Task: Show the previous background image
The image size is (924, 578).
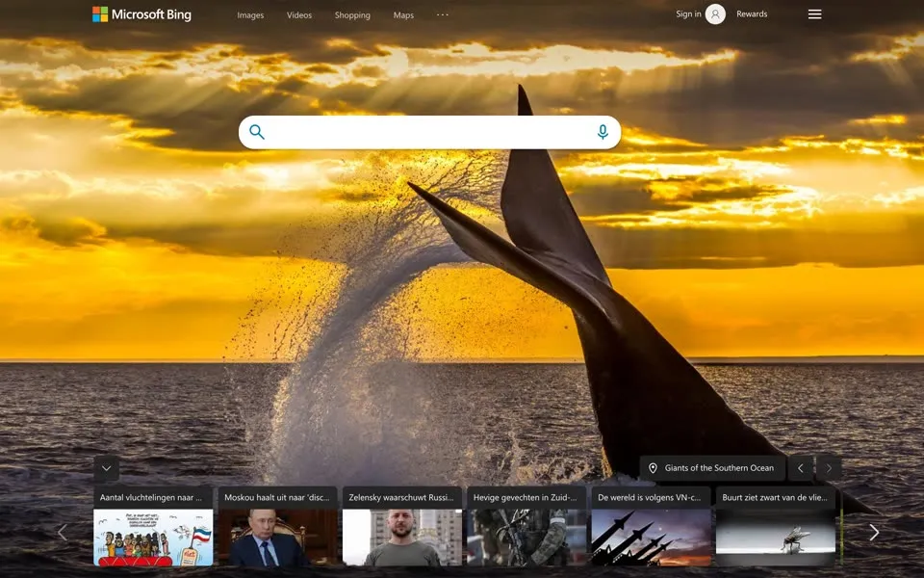Action: [x=800, y=468]
